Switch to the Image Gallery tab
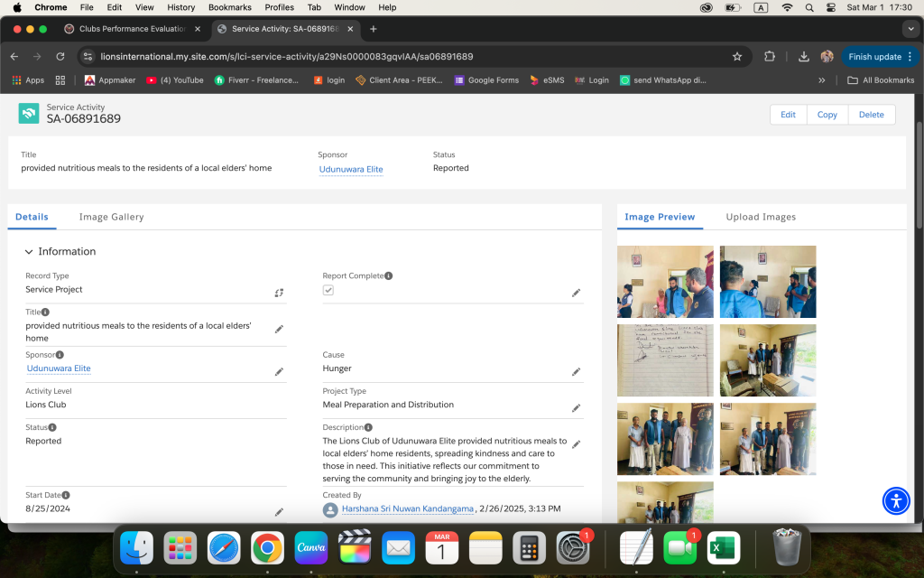Screen dimensions: 924x578 111,217
